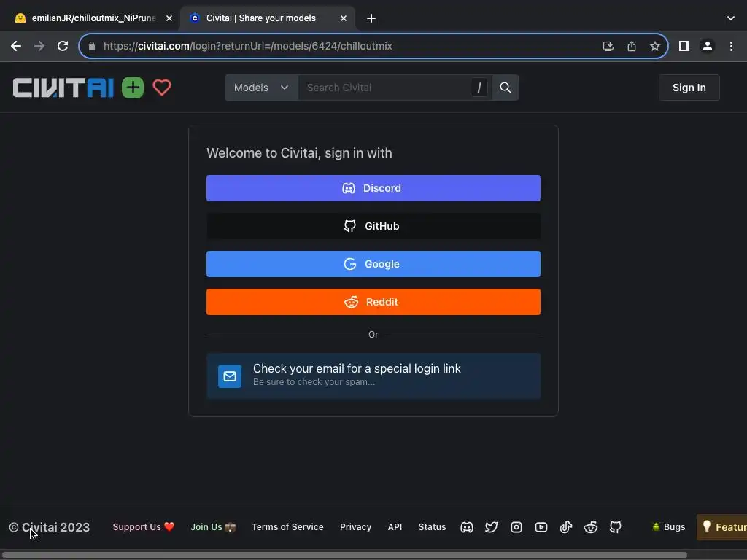The width and height of the screenshot is (747, 560).
Task: Sign in with Discord
Action: click(x=373, y=188)
